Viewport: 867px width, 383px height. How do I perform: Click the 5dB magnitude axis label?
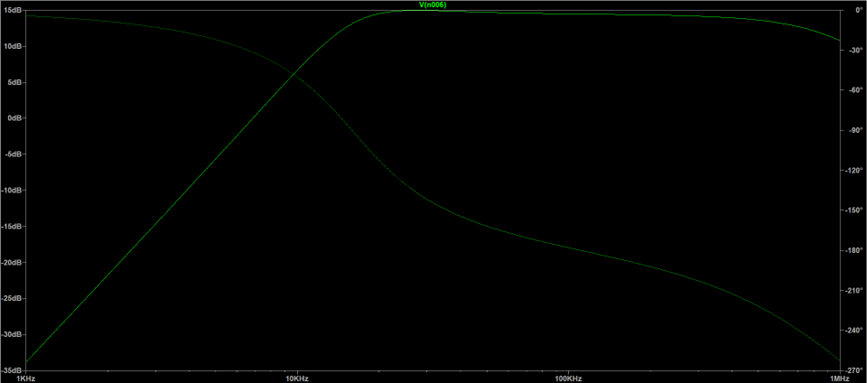click(13, 82)
